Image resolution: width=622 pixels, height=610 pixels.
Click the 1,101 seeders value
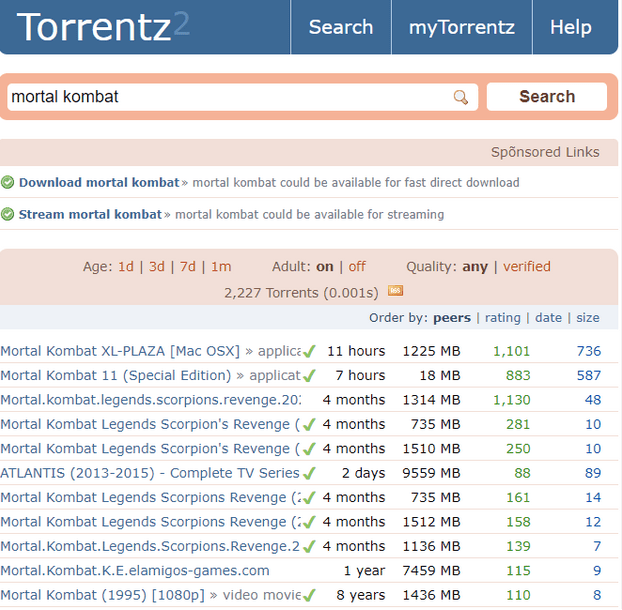point(511,351)
